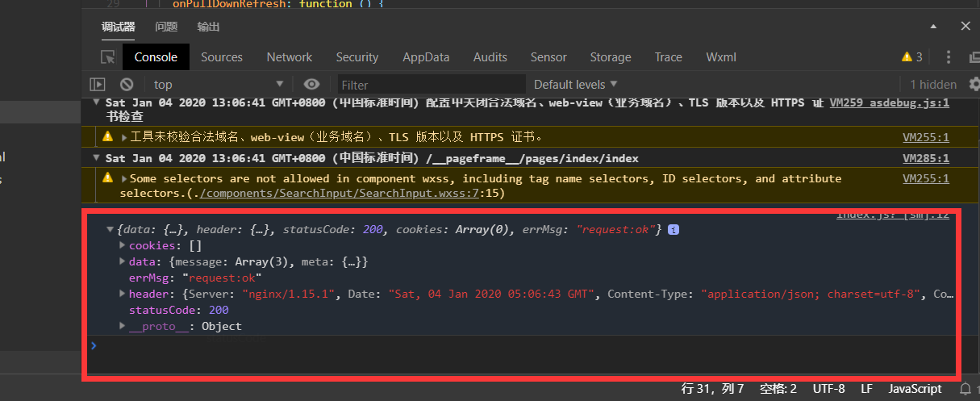Viewport: 980px width, 401px height.
Task: Collapse the debugger panel with up arrow
Action: 933,26
